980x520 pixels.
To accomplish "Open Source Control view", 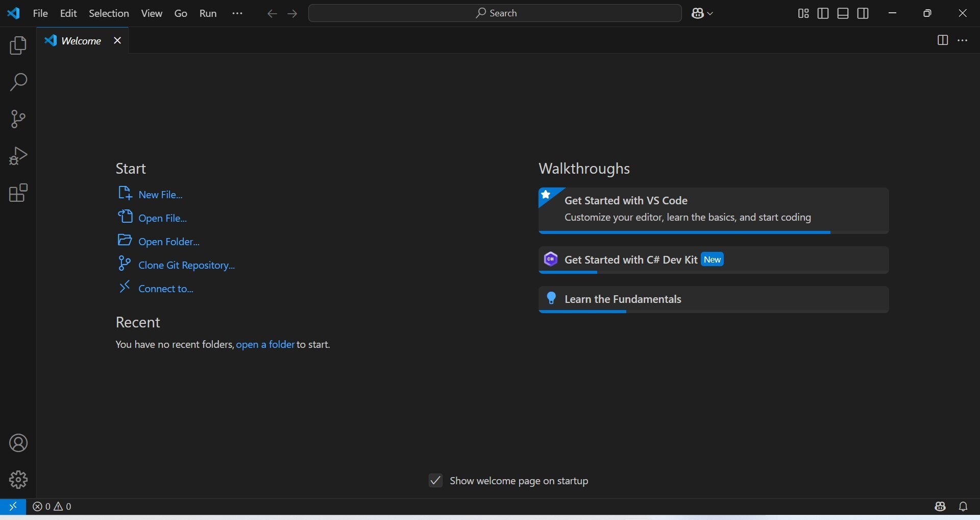I will coord(18,119).
